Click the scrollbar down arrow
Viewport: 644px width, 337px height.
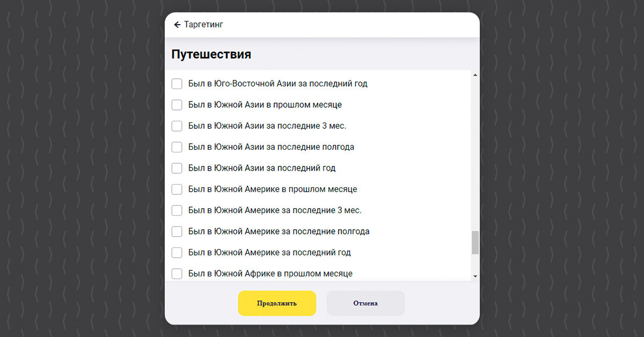(475, 276)
